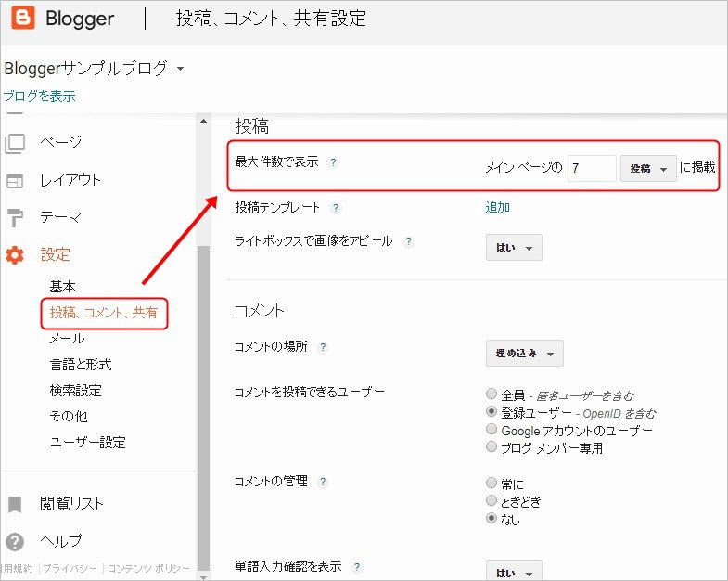
Task: Open the コンテンツ ポリシー footer link
Action: pos(149,568)
